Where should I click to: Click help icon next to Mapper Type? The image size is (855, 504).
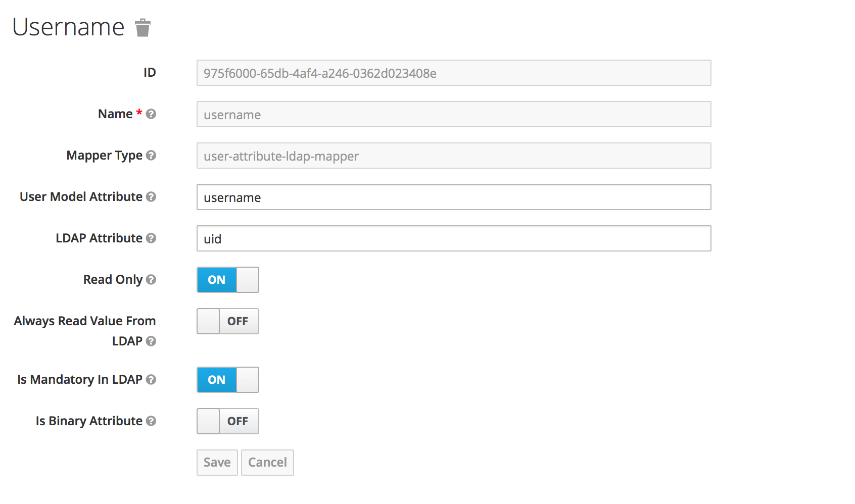point(151,156)
